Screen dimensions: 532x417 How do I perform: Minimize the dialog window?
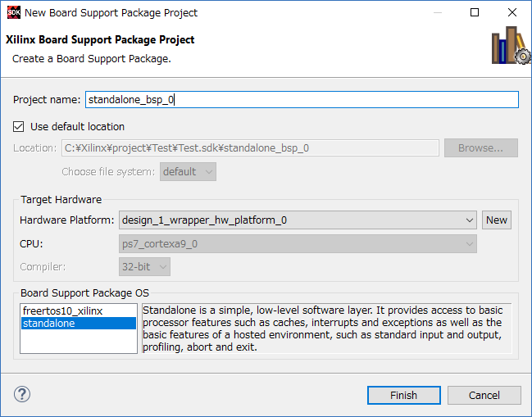[438, 12]
